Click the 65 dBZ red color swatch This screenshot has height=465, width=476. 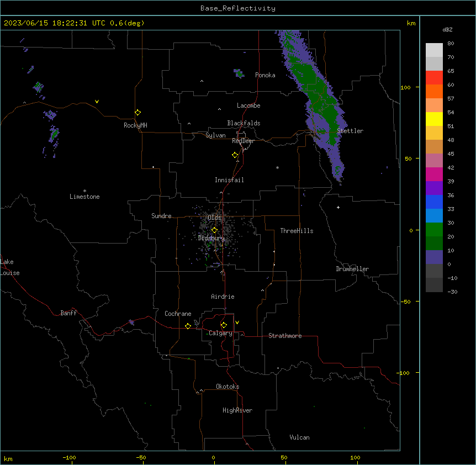434,77
